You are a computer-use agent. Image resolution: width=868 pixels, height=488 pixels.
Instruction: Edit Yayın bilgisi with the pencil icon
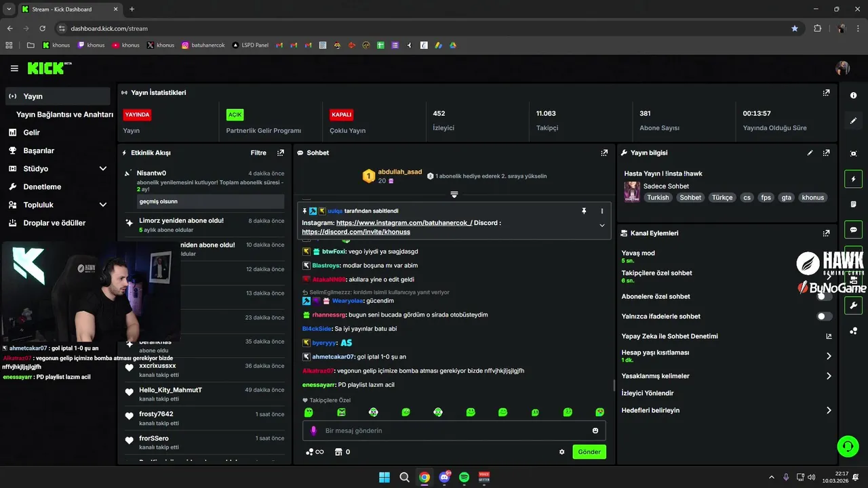810,153
